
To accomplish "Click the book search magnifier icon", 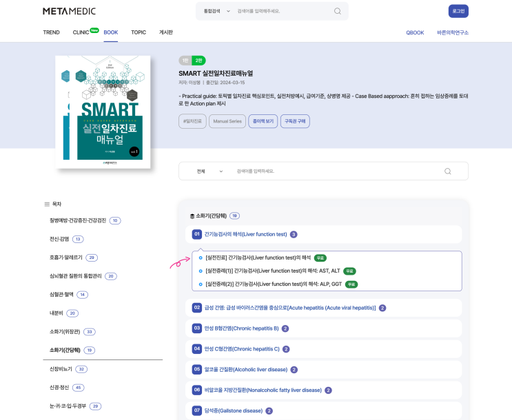I will coord(447,171).
